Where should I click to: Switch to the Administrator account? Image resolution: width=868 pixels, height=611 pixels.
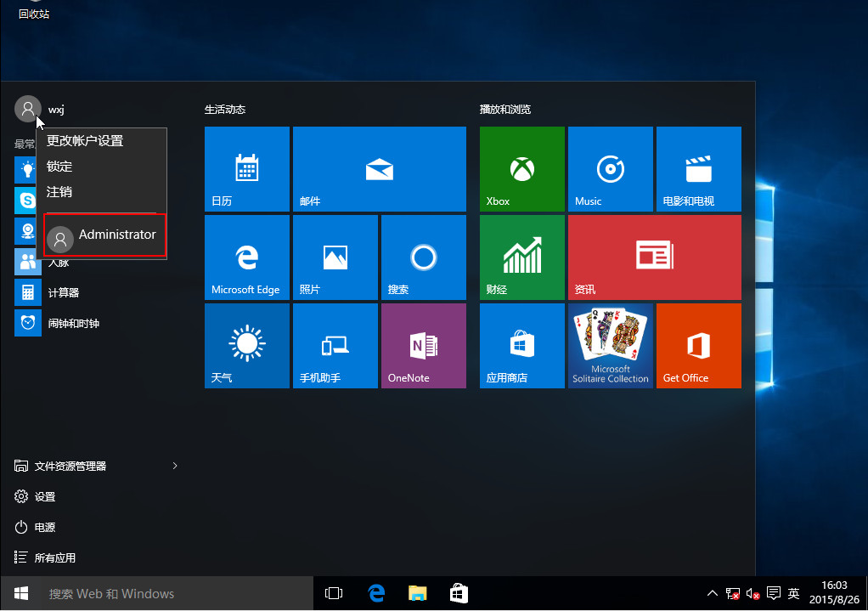104,235
